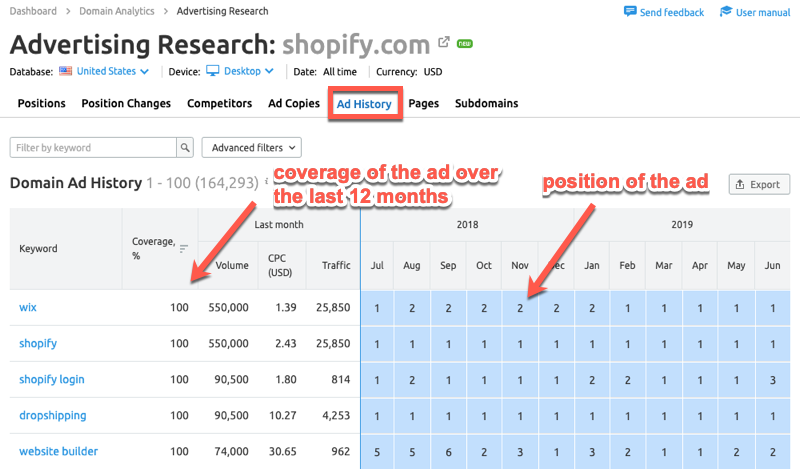Click the Coverage sort icon

183,249
